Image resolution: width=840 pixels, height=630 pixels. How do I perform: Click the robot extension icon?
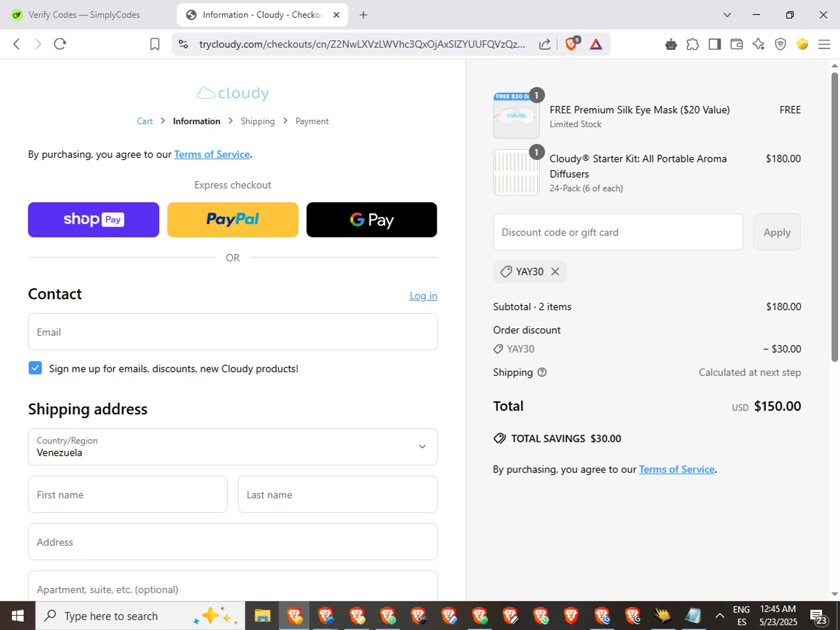click(671, 44)
